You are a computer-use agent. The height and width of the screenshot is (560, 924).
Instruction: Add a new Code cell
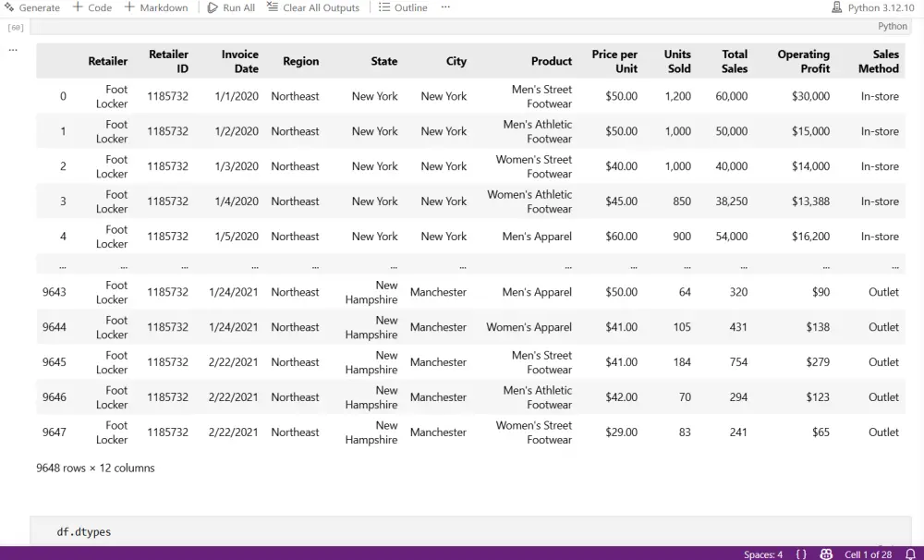(91, 7)
